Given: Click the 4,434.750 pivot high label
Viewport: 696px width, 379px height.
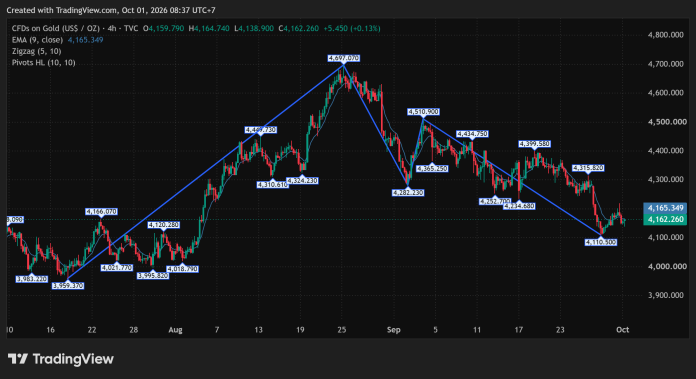Looking at the screenshot, I should coord(472,134).
